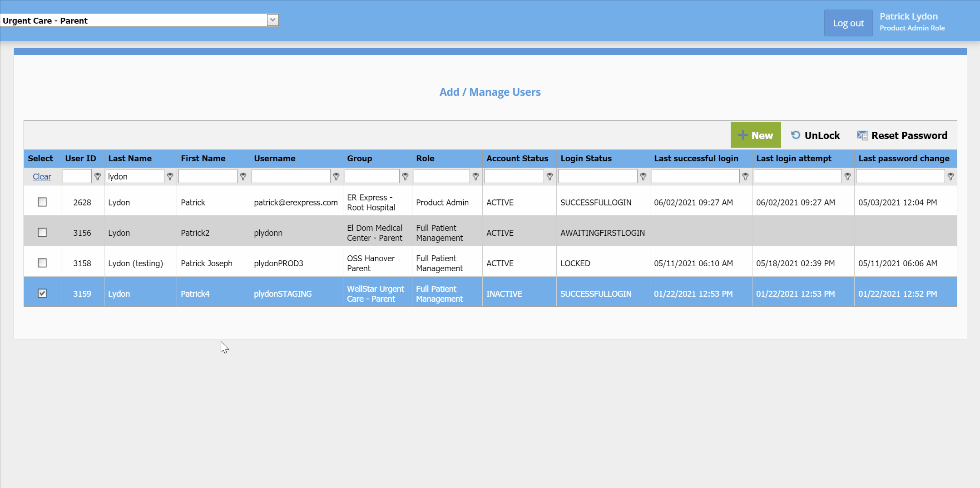Viewport: 980px width, 488px height.
Task: Open the Last password change filter menu
Action: pos(950,176)
